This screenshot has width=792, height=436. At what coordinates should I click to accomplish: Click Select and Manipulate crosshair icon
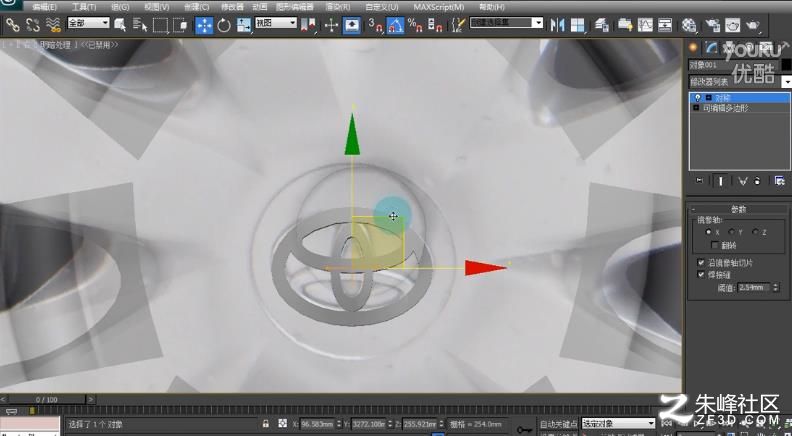pyautogui.click(x=331, y=25)
